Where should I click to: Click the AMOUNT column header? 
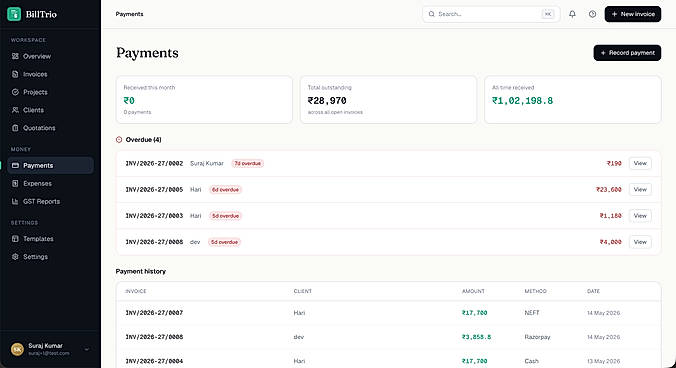pyautogui.click(x=473, y=291)
